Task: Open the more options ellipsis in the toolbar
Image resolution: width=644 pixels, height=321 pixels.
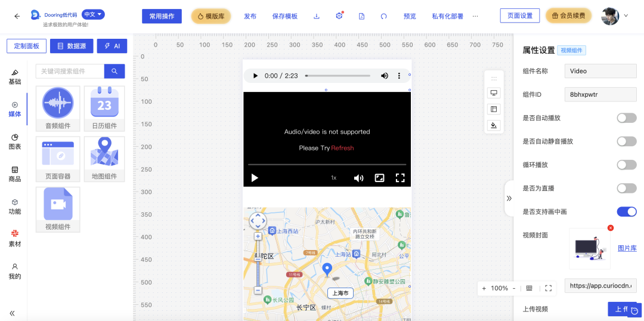Action: pyautogui.click(x=476, y=16)
